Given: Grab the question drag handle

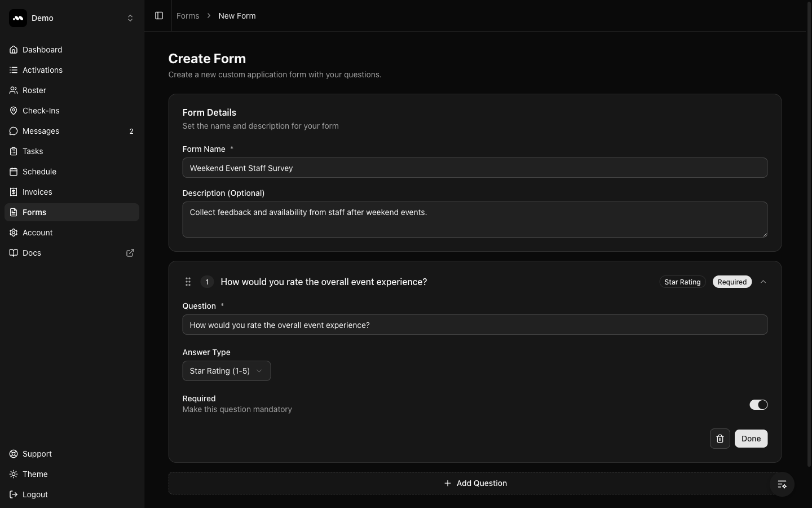Looking at the screenshot, I should [188, 282].
